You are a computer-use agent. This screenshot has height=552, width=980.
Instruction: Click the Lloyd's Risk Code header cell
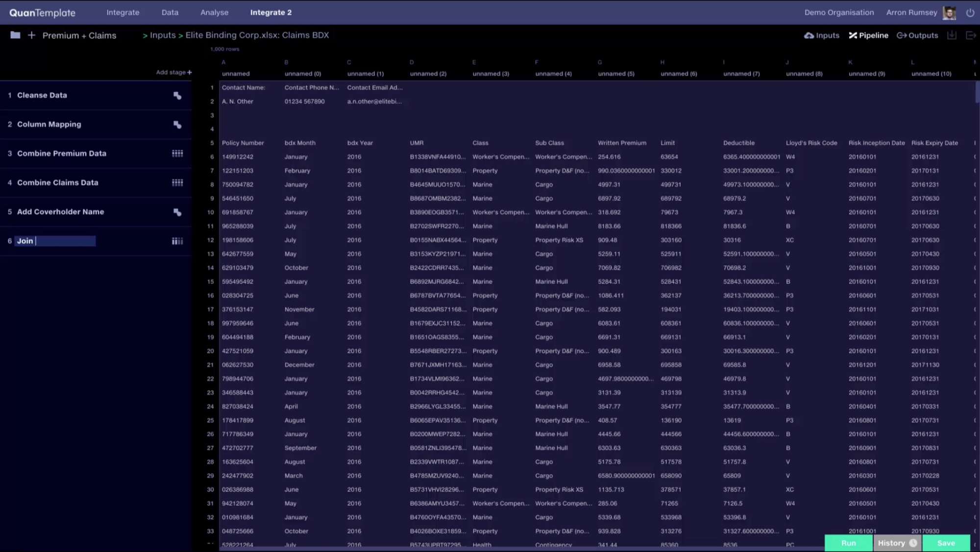[x=811, y=143]
